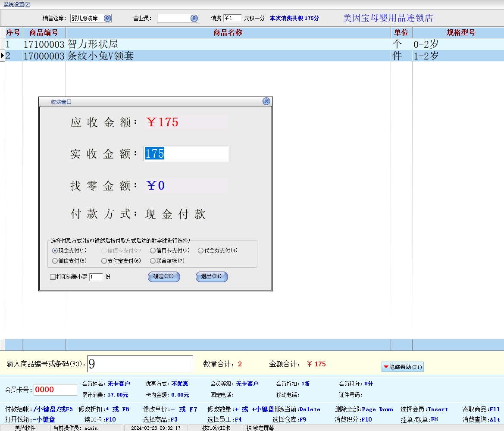Enable the 打印消费小票 receipt checkbox
504x431 pixels.
53,277
